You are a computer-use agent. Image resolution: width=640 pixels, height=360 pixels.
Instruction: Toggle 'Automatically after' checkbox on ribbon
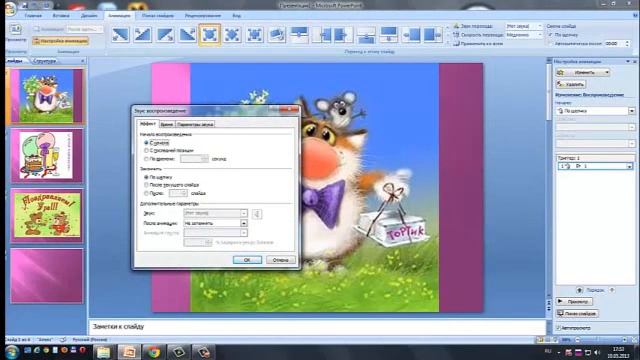coord(550,43)
